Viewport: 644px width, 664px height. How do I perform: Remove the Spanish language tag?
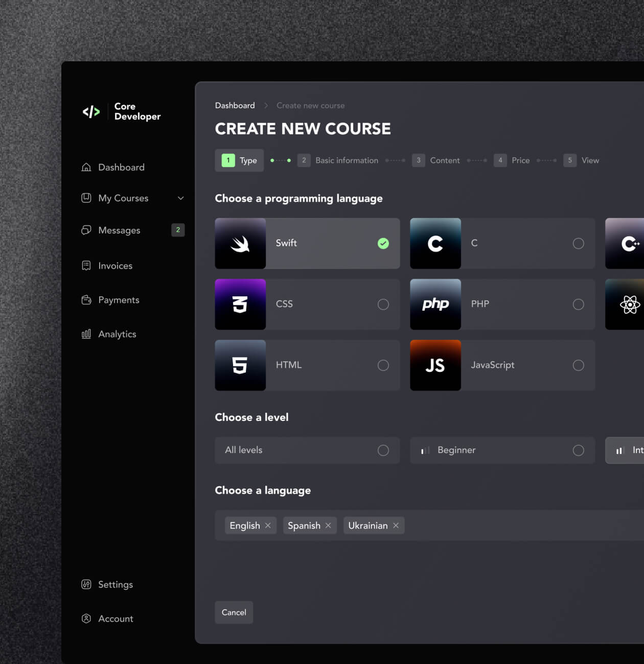click(328, 525)
